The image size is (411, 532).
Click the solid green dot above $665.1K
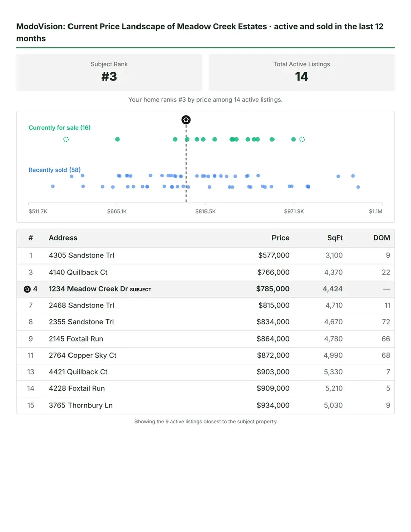click(117, 139)
